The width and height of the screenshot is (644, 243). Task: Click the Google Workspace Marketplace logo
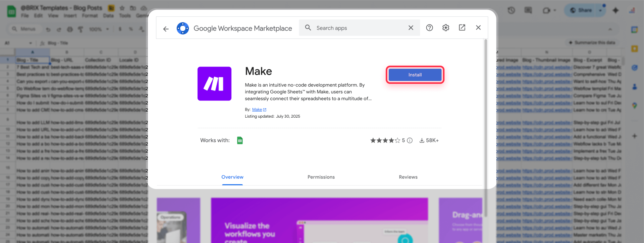tap(183, 28)
